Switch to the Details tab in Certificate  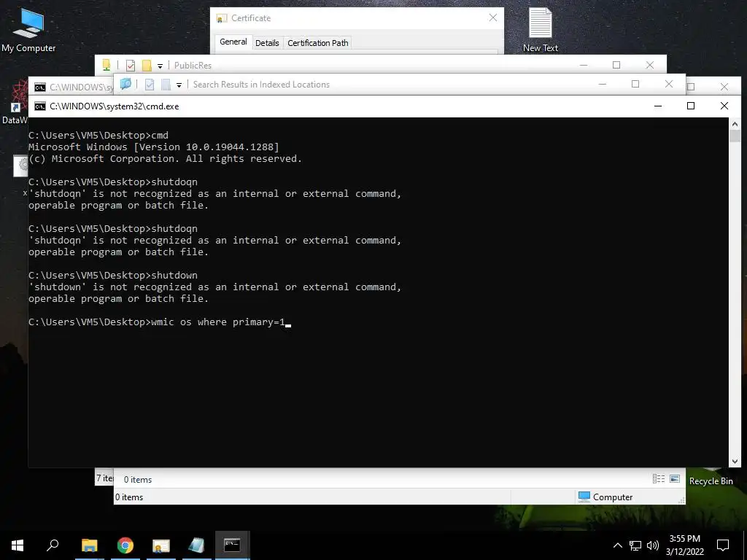267,43
